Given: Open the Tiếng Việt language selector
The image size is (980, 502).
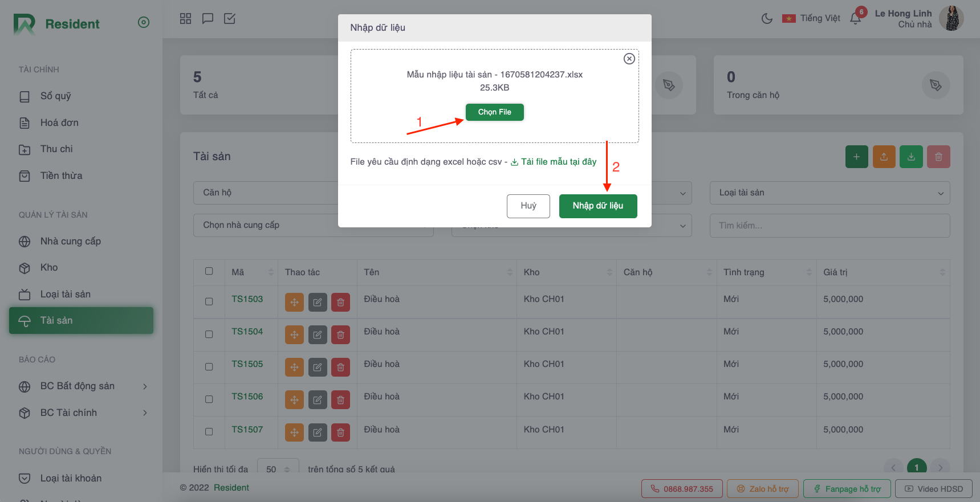Looking at the screenshot, I should pos(811,19).
